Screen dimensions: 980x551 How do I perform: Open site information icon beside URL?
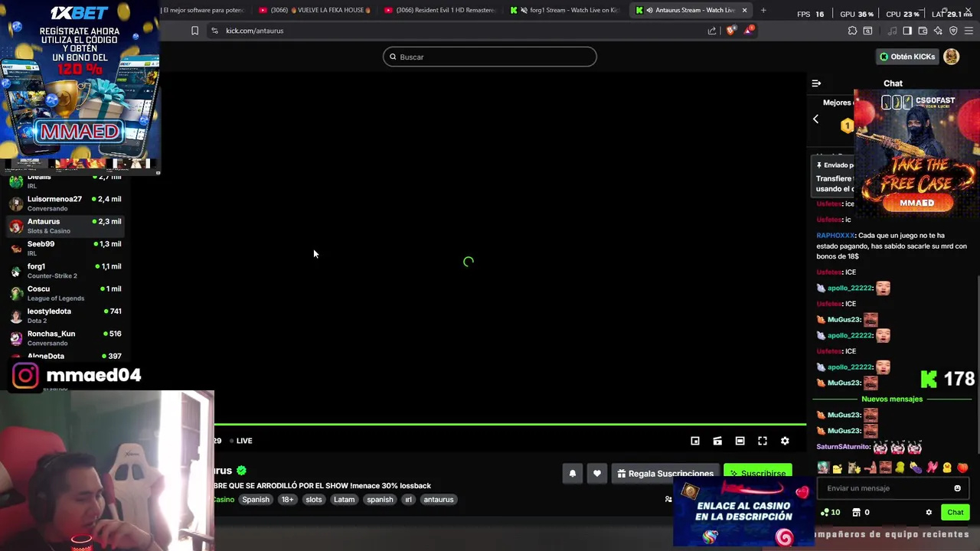pos(214,31)
